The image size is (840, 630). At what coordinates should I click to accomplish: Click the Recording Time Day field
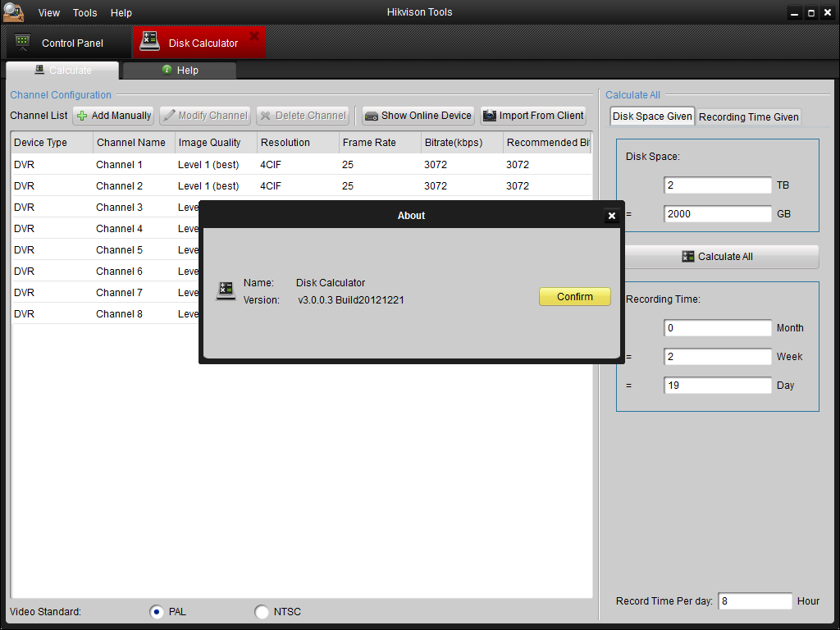[x=717, y=386]
